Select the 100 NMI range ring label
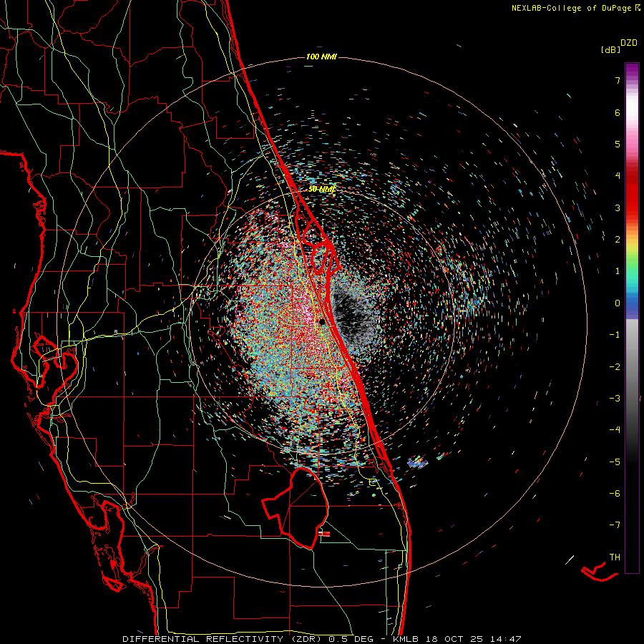This screenshot has height=644, width=644. 321,57
